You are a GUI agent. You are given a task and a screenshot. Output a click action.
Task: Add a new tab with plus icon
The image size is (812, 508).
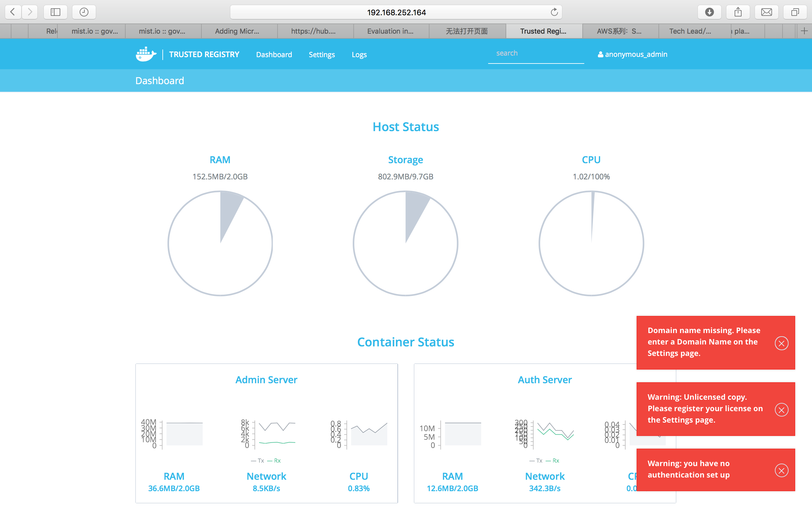tap(804, 31)
